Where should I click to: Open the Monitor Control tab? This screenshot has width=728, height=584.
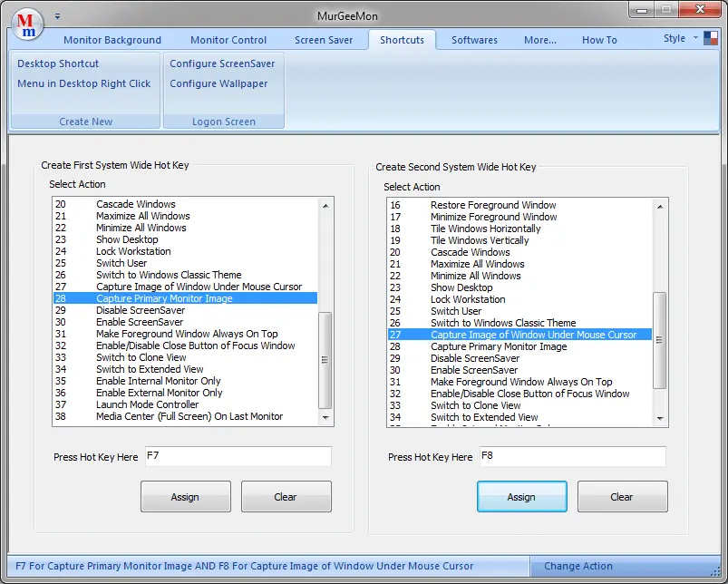228,40
